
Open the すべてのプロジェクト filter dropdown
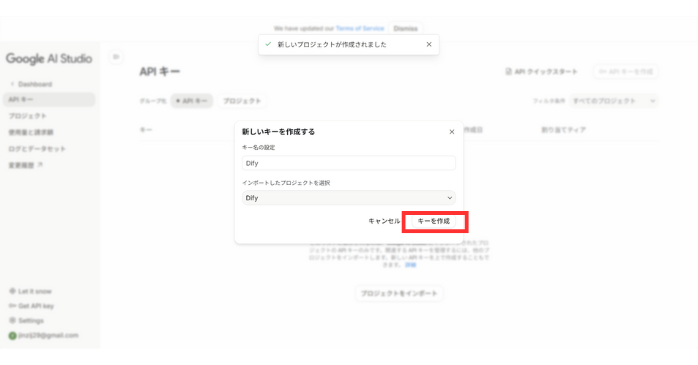tap(613, 101)
